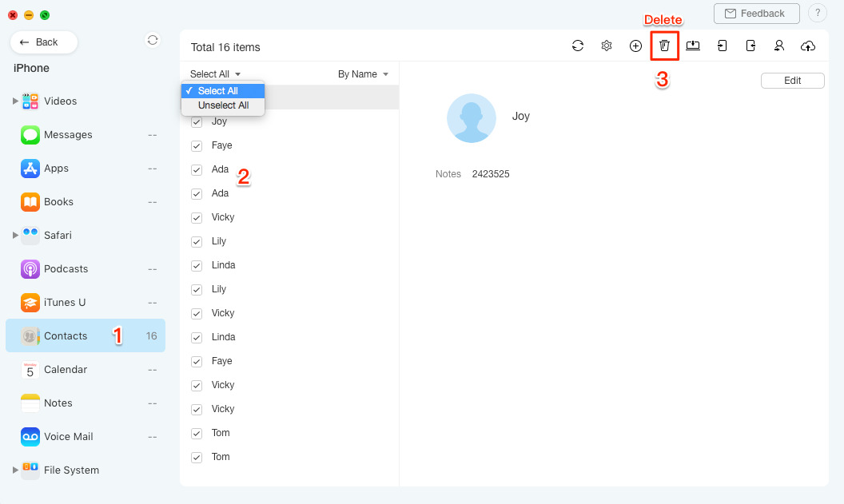Uncheck the first Ada contact checkbox
This screenshot has width=844, height=504.
point(197,170)
